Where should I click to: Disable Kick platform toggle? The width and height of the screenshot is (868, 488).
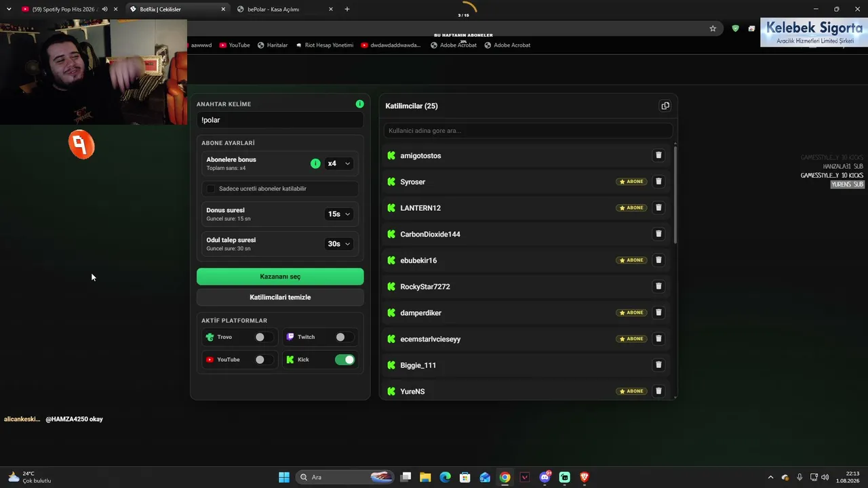point(344,360)
